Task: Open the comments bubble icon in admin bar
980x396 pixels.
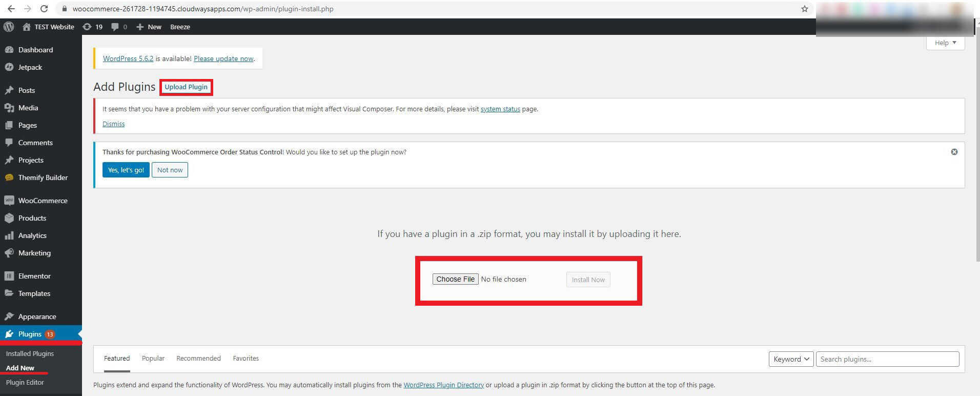Action: click(115, 27)
